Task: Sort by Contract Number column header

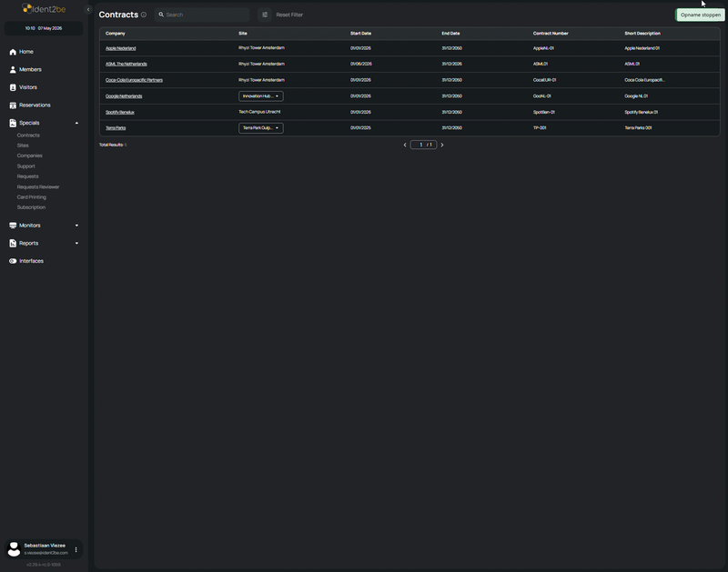Action: click(551, 34)
